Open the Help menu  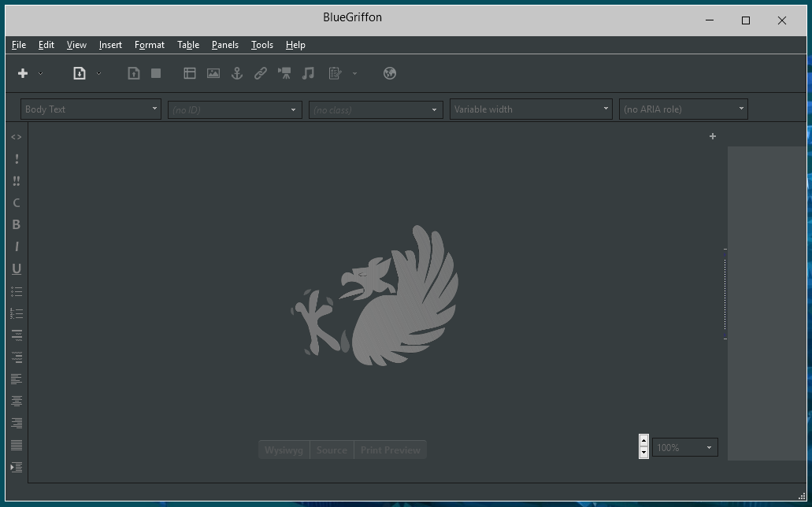(x=295, y=45)
